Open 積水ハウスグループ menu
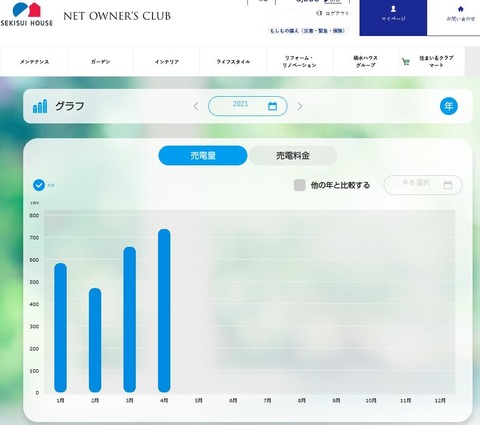 tap(365, 62)
